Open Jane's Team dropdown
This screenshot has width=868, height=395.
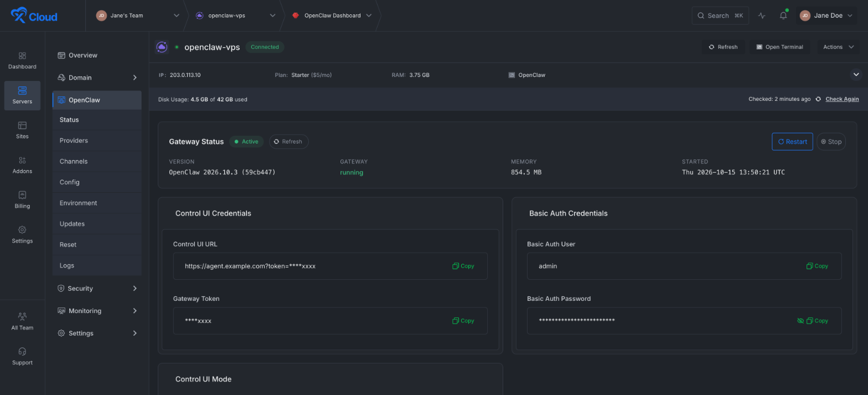pos(138,16)
